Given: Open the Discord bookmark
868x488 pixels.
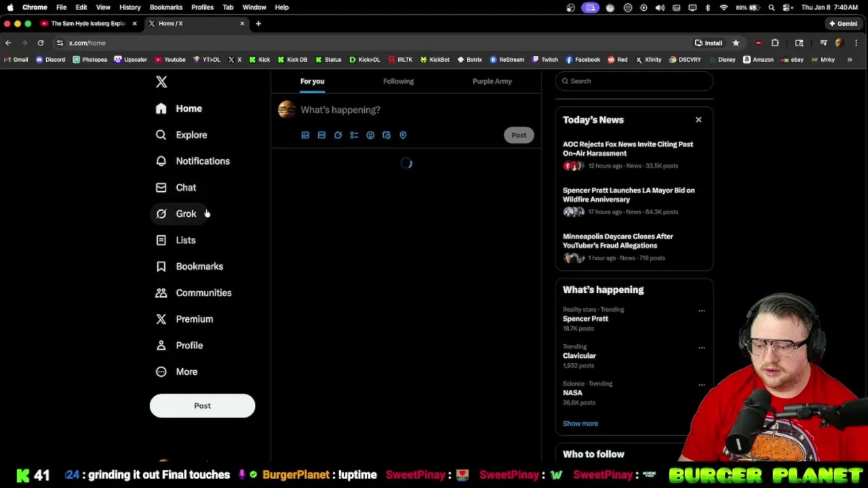Looking at the screenshot, I should (51, 60).
